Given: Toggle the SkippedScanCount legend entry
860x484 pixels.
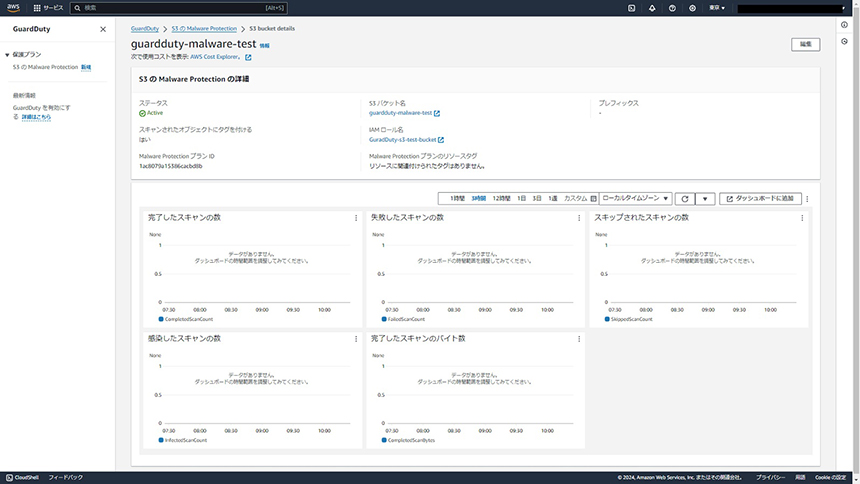Looking at the screenshot, I should (629, 319).
